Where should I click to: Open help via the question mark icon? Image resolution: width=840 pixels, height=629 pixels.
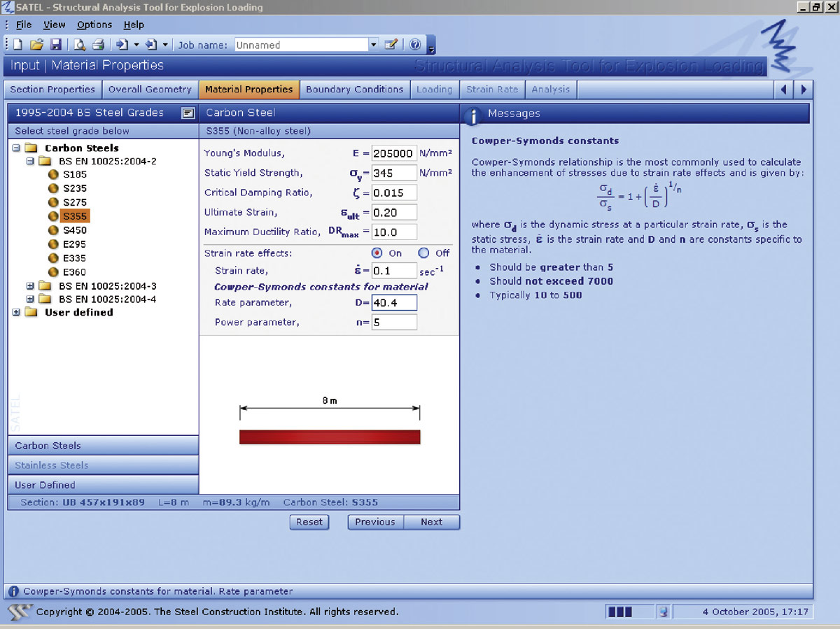pyautogui.click(x=415, y=45)
